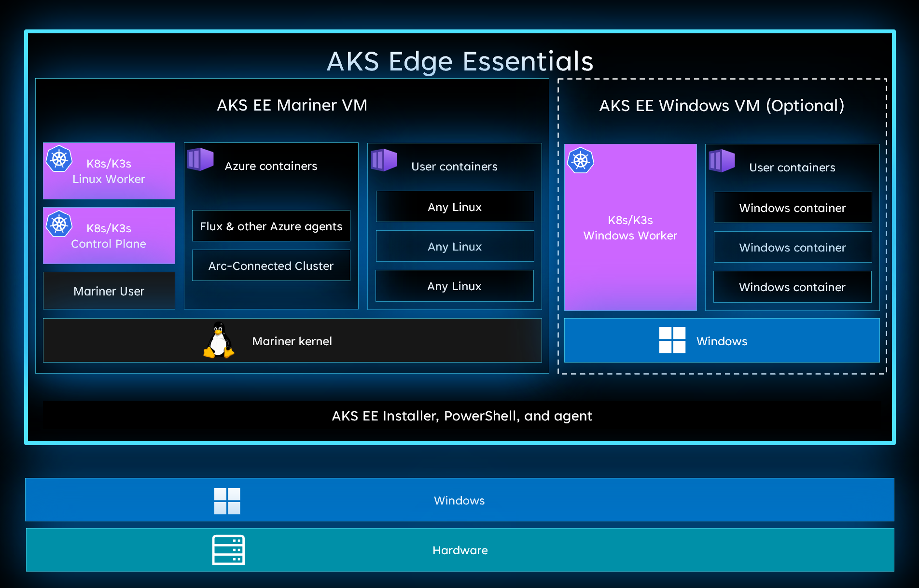Open the AKS EE Windows VM (Optional) section
The image size is (919, 588).
722,105
